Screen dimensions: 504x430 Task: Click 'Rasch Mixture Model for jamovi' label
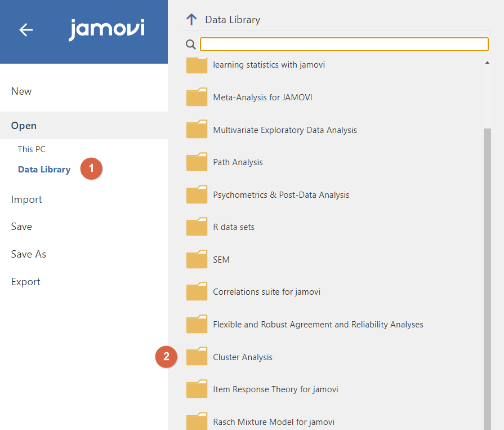pos(274,422)
